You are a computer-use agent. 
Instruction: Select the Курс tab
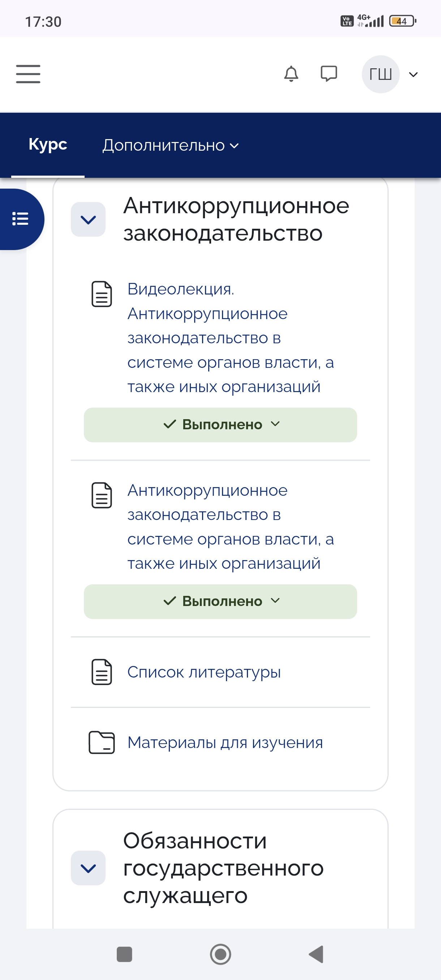(x=48, y=145)
